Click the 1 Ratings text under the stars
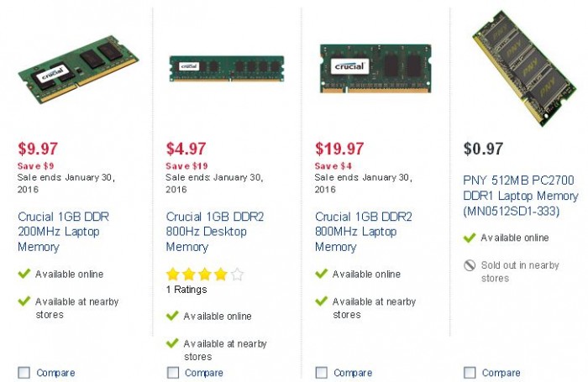Image resolution: width=588 pixels, height=382 pixels. [186, 290]
